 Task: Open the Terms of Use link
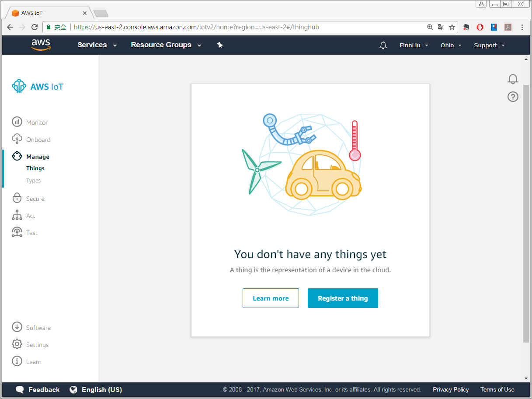tap(497, 389)
